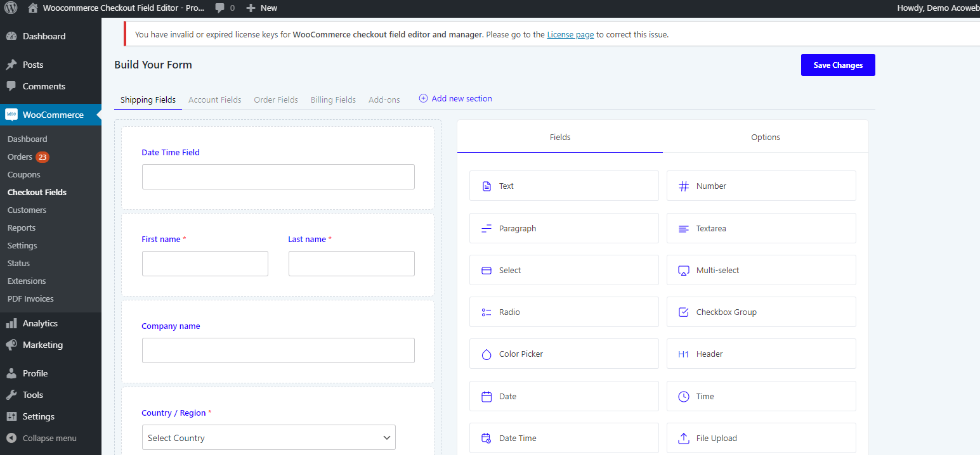Click the Profile person icon

tap(11, 373)
